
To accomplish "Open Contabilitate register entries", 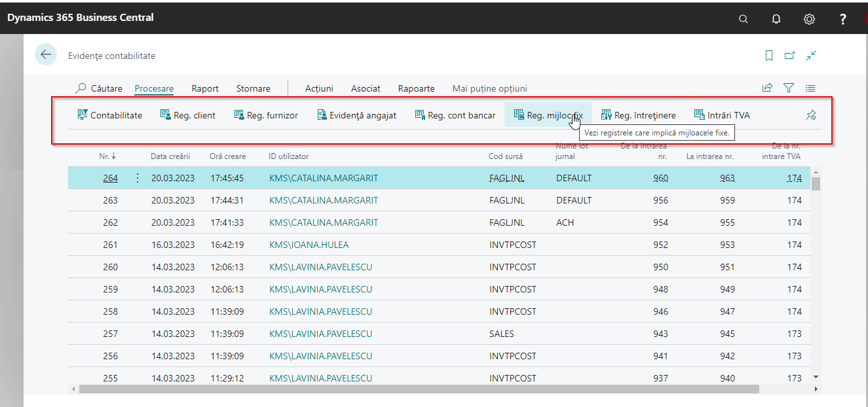I will click(x=109, y=115).
